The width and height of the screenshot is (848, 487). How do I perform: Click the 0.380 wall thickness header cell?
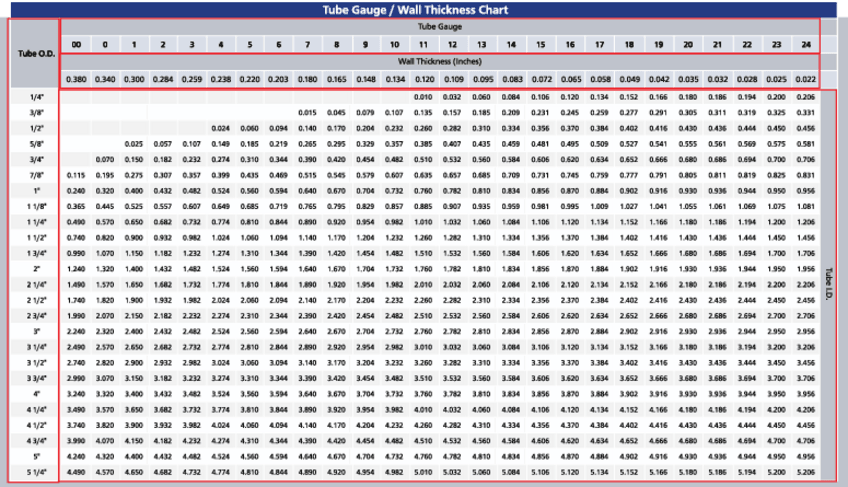(75, 79)
